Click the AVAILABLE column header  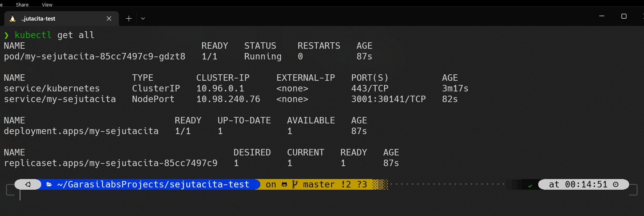coord(311,120)
